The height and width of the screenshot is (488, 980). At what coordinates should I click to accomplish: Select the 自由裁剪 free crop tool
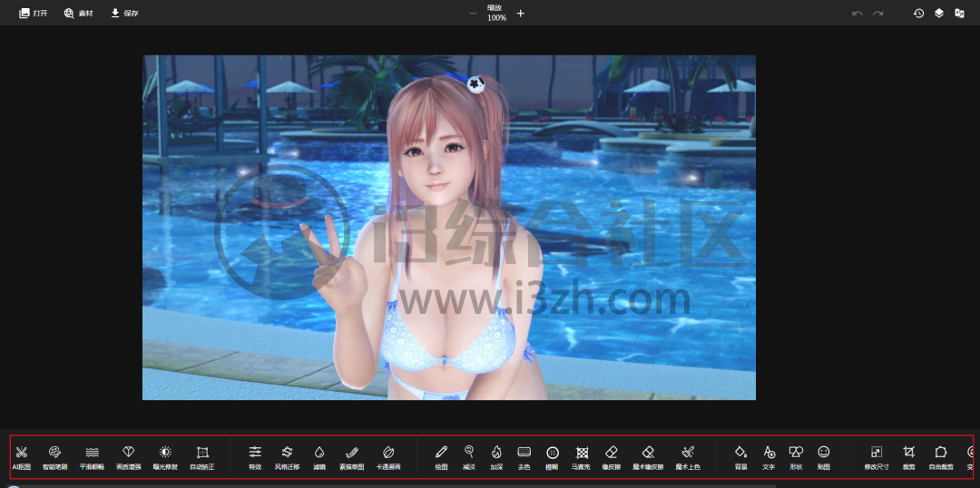click(x=941, y=457)
